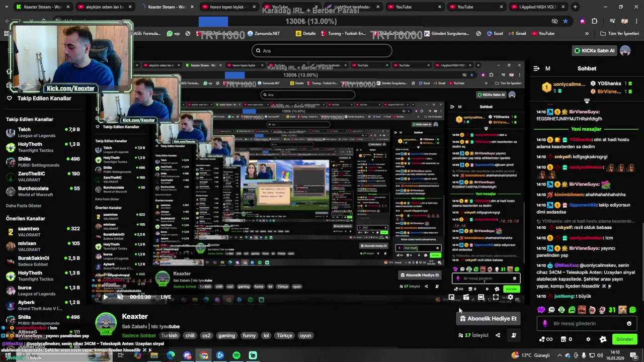The height and width of the screenshot is (362, 644).
Task: Open the user options icon next to share
Action: (x=514, y=335)
